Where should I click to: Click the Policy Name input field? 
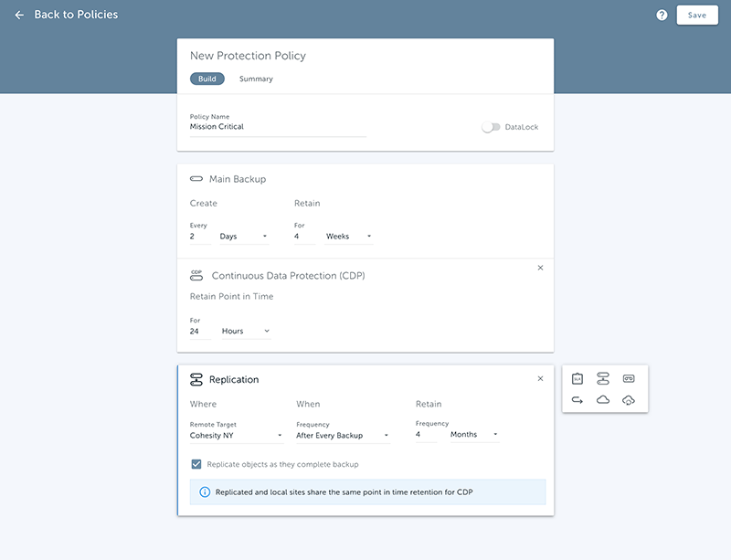pos(278,127)
